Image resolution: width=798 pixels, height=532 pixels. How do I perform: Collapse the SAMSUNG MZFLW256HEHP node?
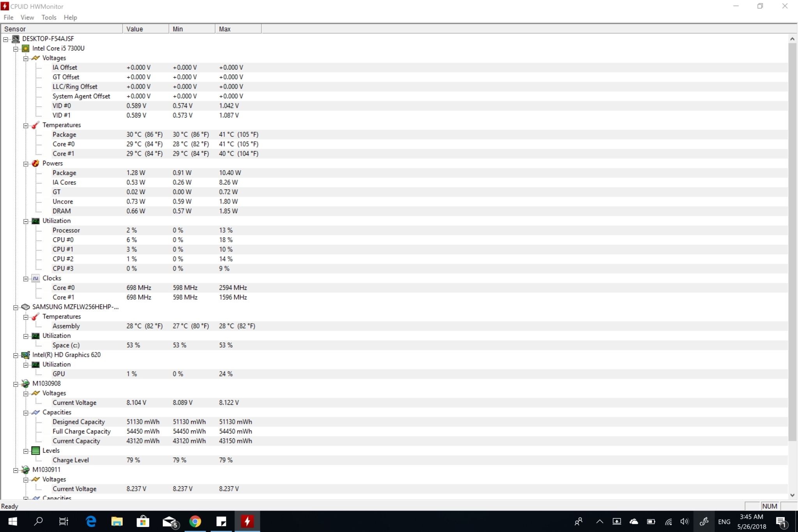click(x=16, y=308)
